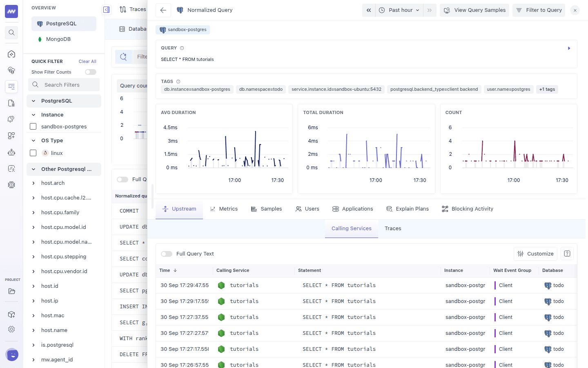Click View Query Samples button
Image resolution: width=588 pixels, height=368 pixels.
[474, 10]
